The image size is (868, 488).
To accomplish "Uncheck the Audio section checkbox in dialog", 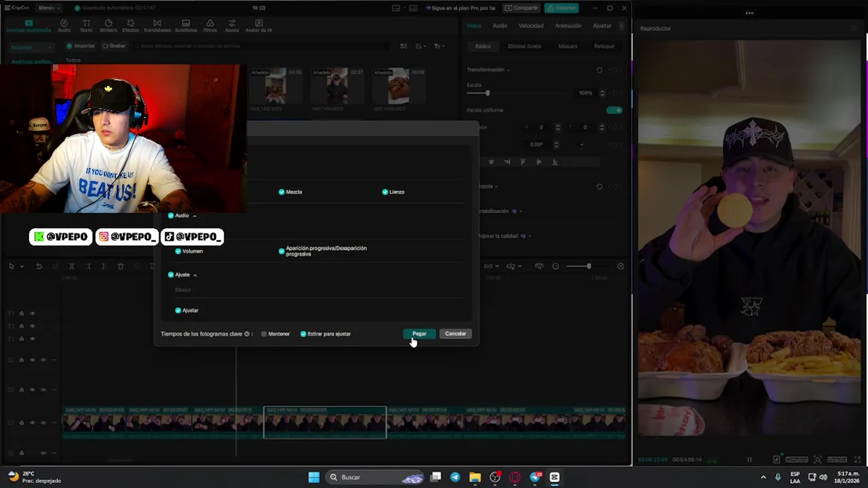I will point(171,216).
